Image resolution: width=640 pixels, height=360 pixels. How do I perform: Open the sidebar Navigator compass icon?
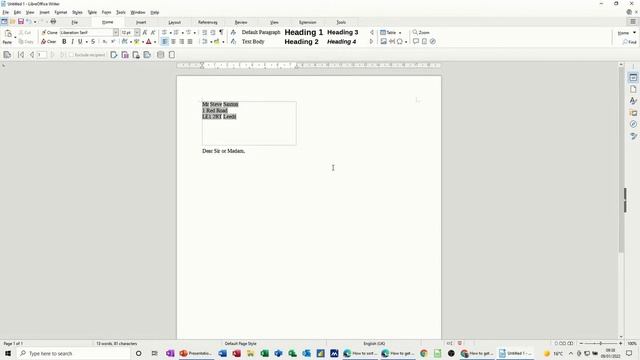[633, 124]
